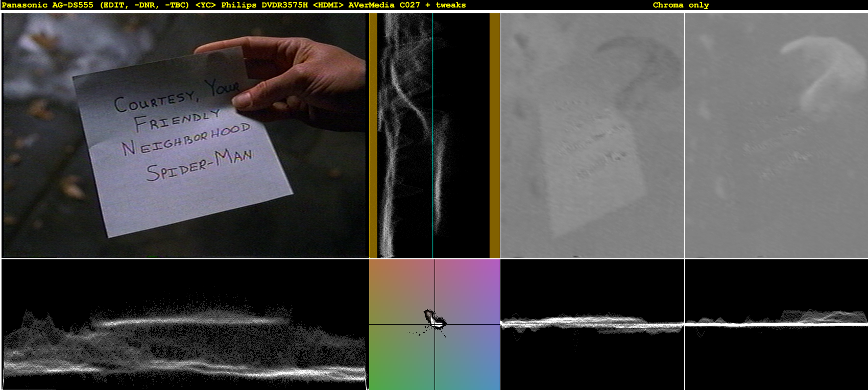Screen dimensions: 868x390
Task: Click the handwritten word "Friendly" on the note
Action: pyautogui.click(x=177, y=120)
